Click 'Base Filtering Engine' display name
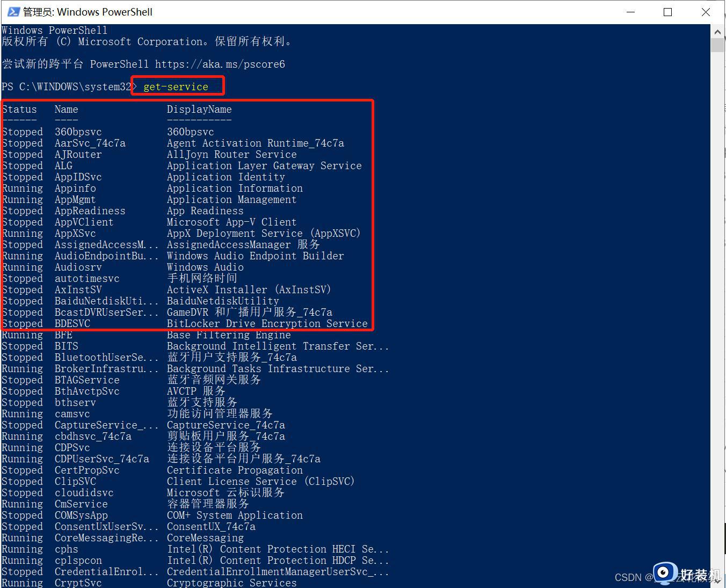Image resolution: width=726 pixels, height=588 pixels. (229, 335)
